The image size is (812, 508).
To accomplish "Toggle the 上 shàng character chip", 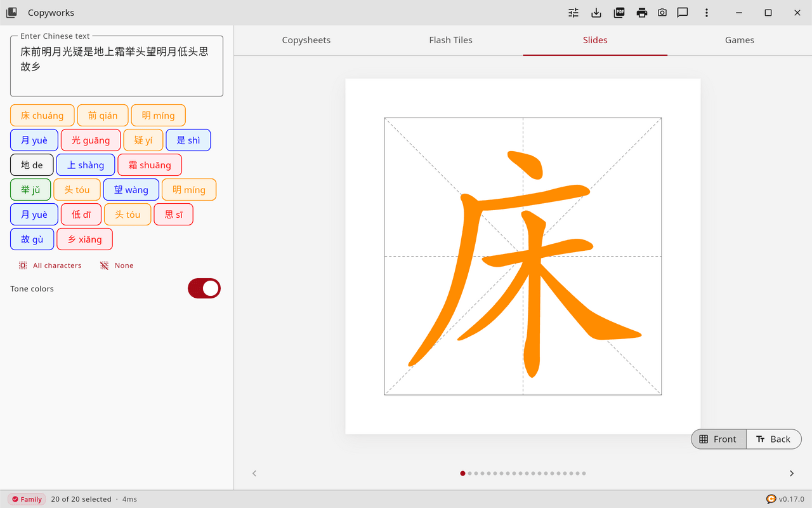I will point(86,165).
